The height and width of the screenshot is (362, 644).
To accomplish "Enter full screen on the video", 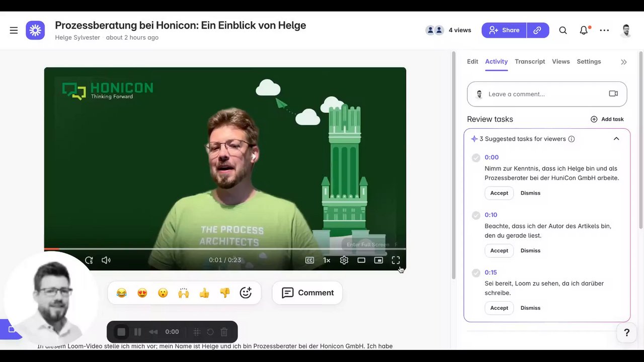I will point(396,260).
